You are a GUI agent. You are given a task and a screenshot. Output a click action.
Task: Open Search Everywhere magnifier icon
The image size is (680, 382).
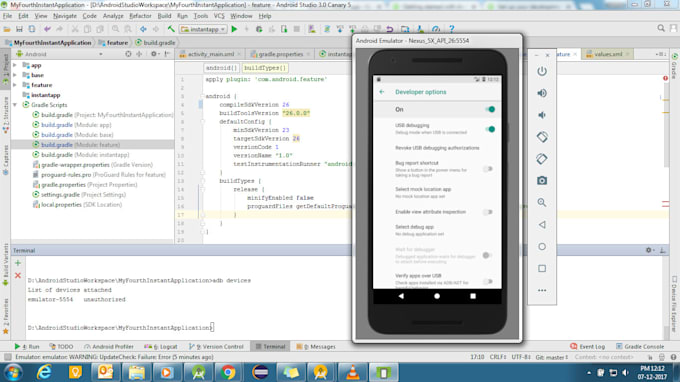tap(661, 28)
